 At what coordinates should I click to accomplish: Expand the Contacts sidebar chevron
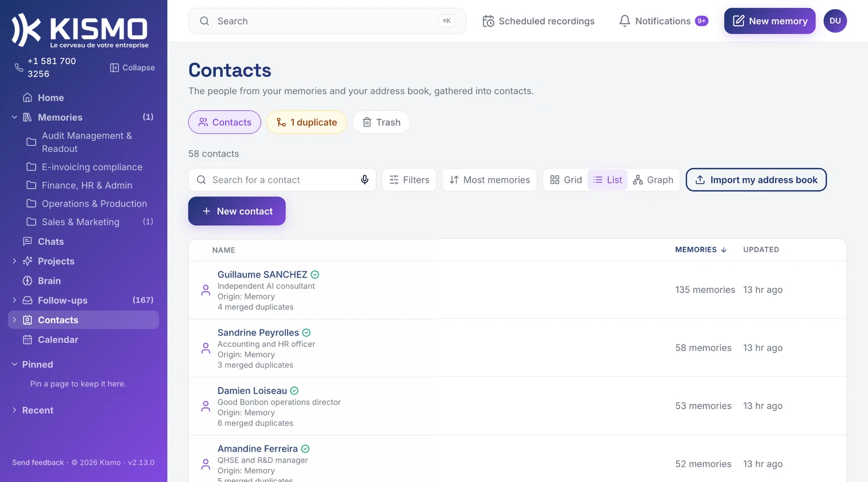[14, 320]
